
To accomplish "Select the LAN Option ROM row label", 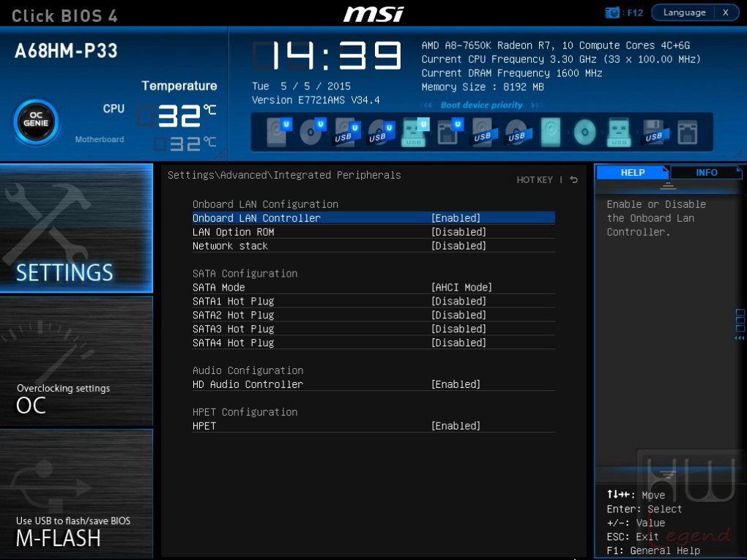I will click(233, 232).
